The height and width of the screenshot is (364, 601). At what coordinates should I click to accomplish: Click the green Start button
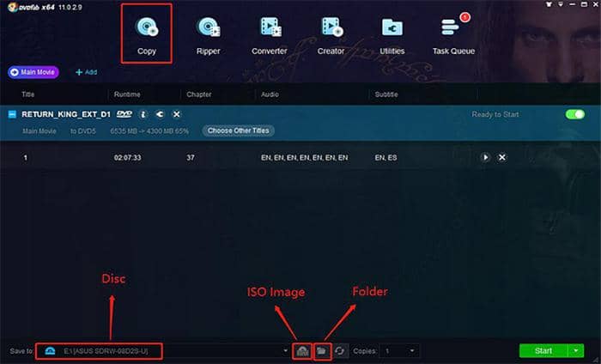[543, 350]
